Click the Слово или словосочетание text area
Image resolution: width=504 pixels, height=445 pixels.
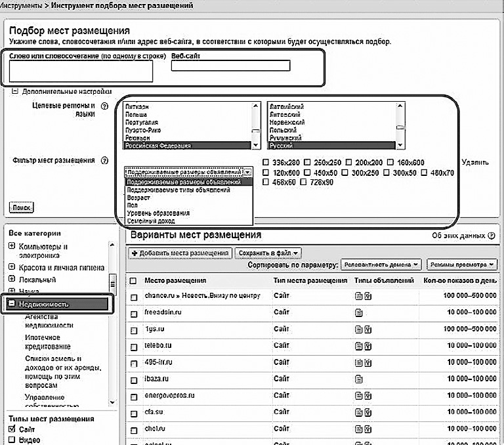(81, 71)
